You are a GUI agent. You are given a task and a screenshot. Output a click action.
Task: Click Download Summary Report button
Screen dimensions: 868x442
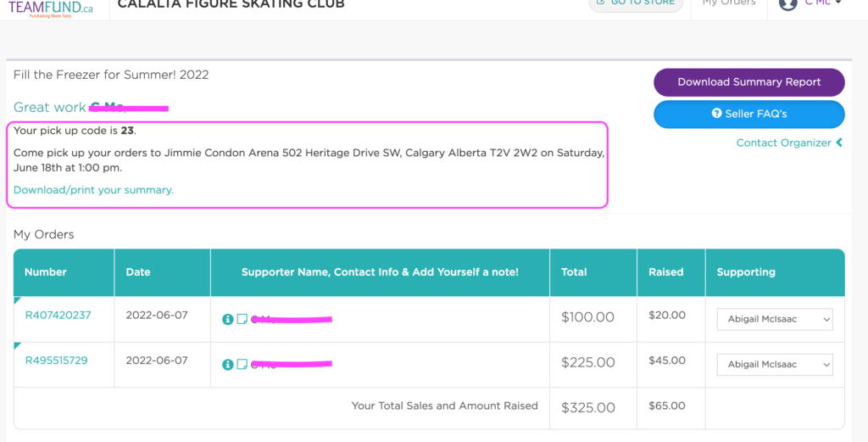pyautogui.click(x=748, y=82)
